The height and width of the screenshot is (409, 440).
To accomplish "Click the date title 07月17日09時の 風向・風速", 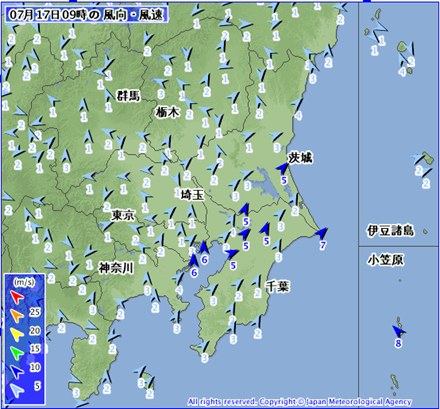I will 86,15.
